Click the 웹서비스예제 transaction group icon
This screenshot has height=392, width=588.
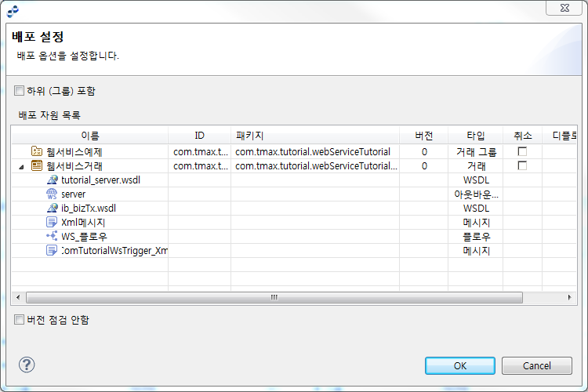pyautogui.click(x=36, y=151)
